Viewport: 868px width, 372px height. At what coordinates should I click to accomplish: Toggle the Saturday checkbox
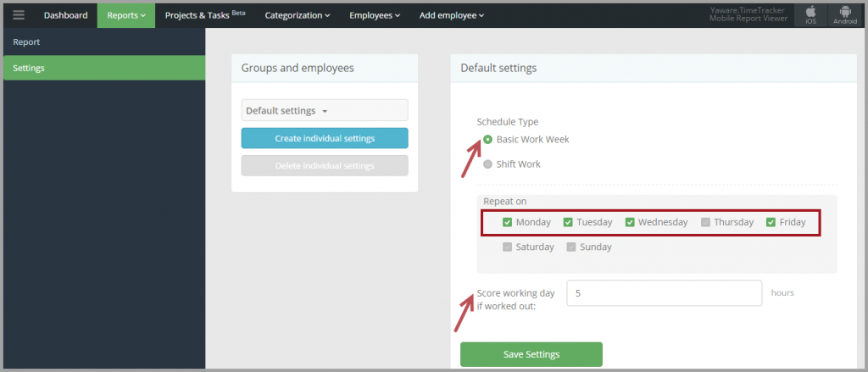point(507,247)
